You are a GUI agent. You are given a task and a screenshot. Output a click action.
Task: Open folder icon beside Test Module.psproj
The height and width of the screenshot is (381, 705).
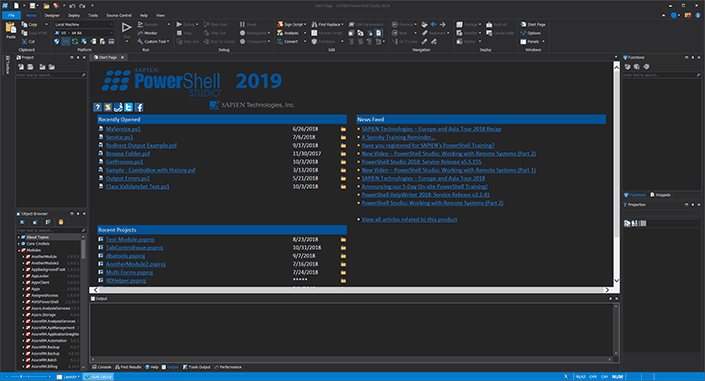(343, 240)
